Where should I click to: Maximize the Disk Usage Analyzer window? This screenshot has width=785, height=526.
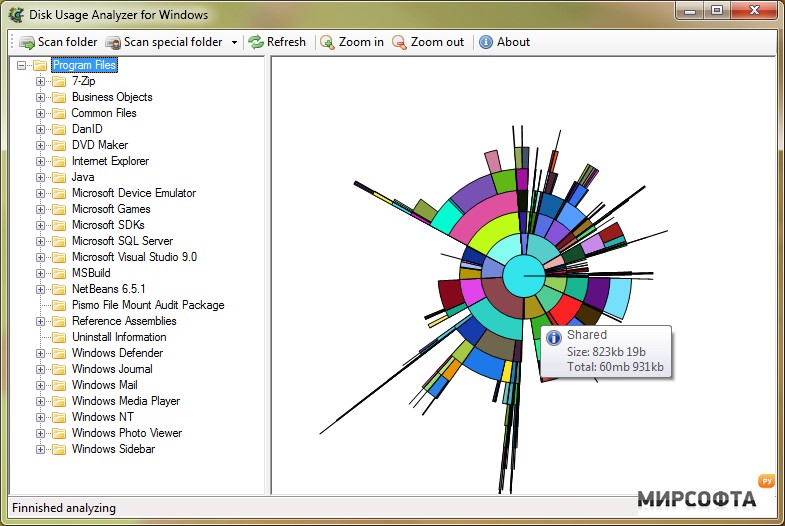click(717, 11)
